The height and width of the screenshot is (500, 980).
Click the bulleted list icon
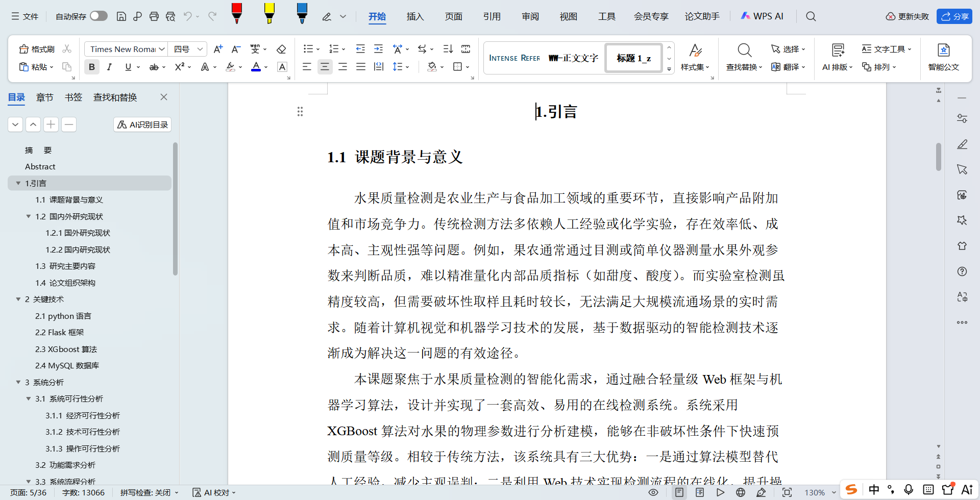click(x=308, y=49)
